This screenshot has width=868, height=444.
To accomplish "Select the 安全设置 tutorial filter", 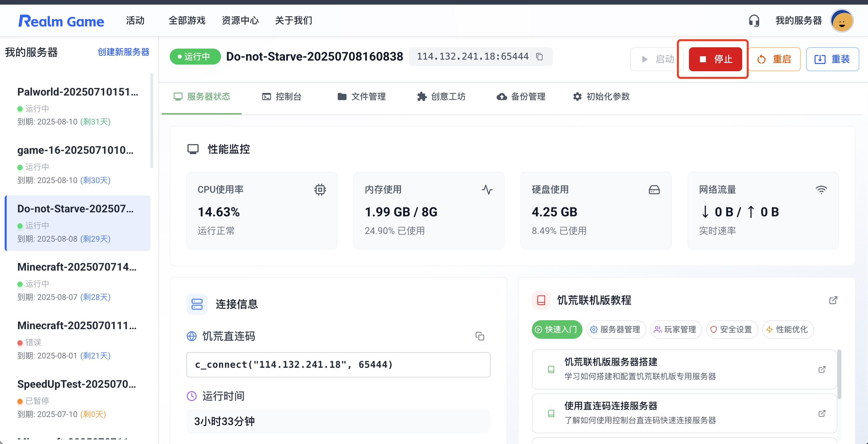I will coord(732,329).
